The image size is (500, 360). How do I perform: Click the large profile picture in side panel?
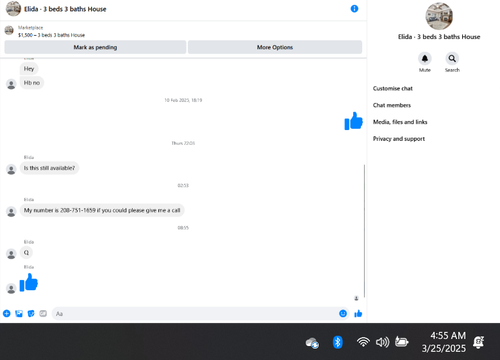[439, 16]
